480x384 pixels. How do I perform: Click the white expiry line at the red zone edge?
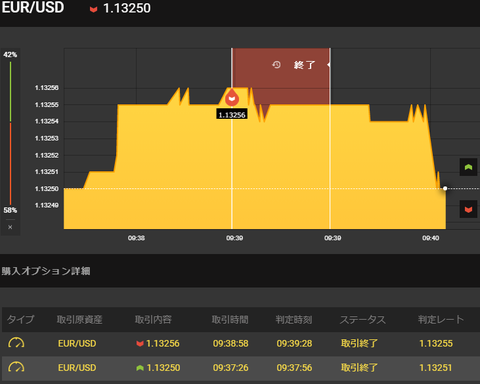(330, 138)
